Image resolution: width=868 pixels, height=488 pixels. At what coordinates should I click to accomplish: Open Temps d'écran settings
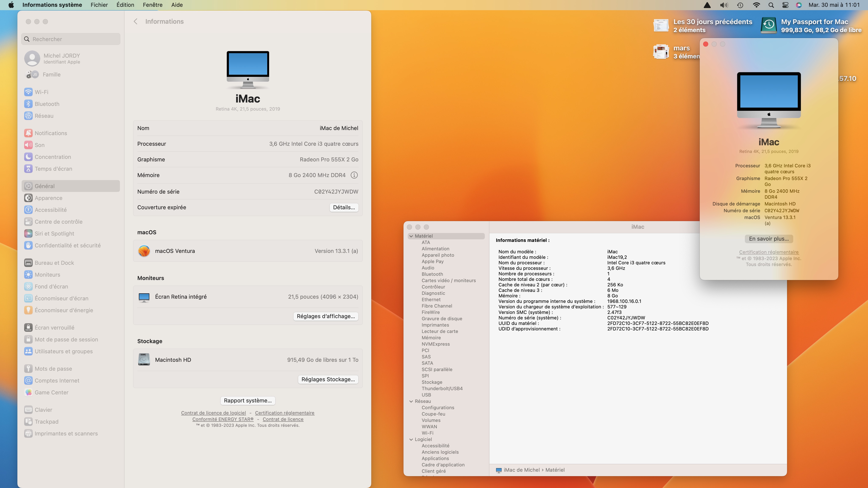tap(53, 169)
